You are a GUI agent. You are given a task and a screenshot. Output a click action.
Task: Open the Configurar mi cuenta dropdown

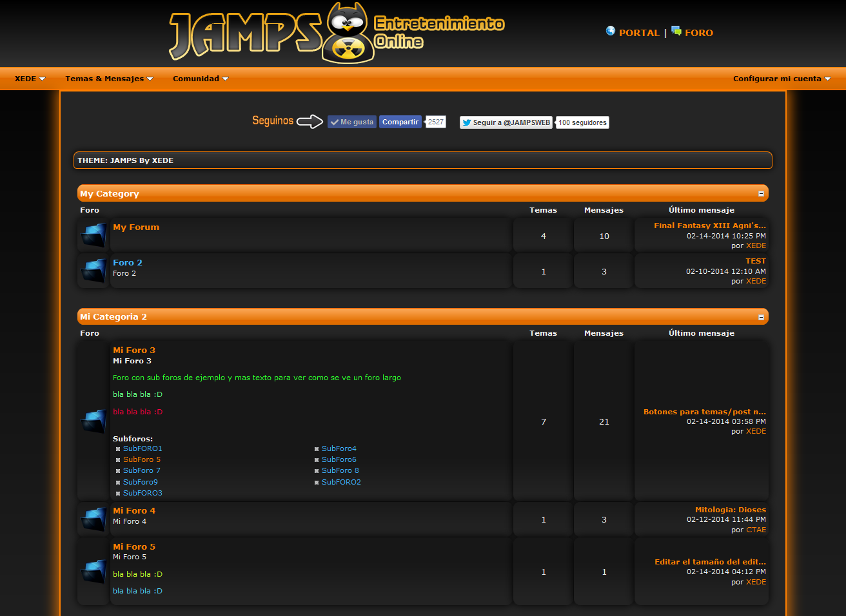(782, 79)
